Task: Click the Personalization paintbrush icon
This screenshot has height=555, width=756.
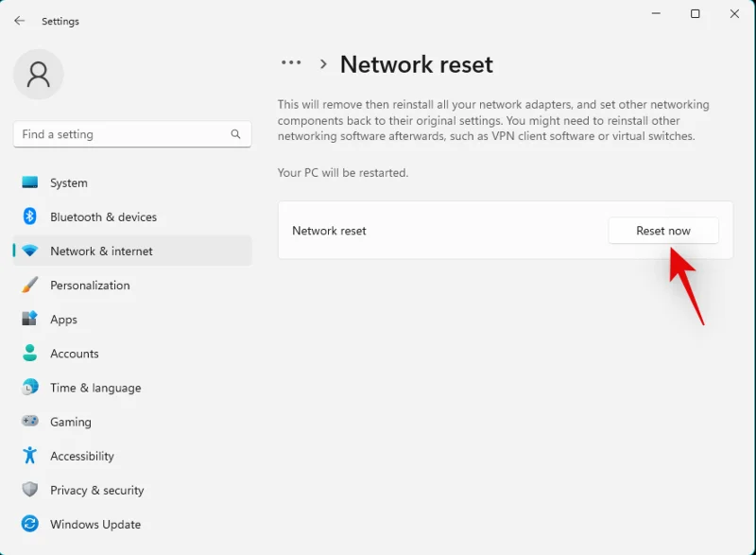Action: point(30,285)
